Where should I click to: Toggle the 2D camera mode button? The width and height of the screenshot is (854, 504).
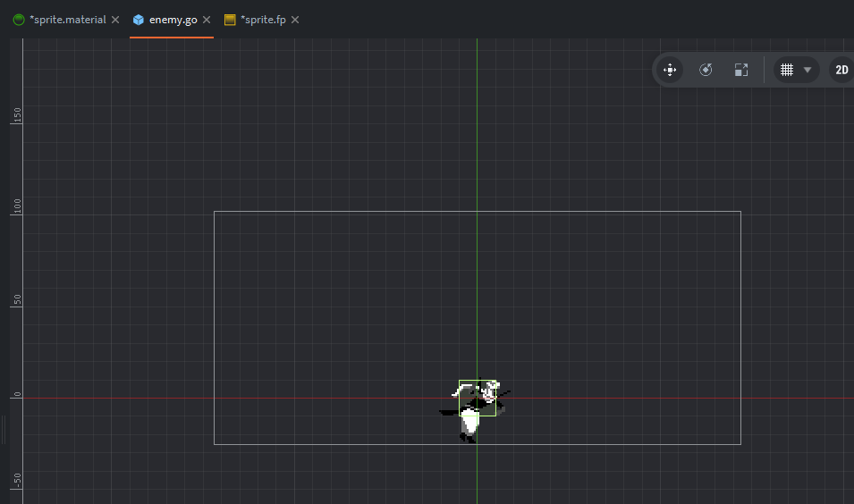[x=841, y=70]
